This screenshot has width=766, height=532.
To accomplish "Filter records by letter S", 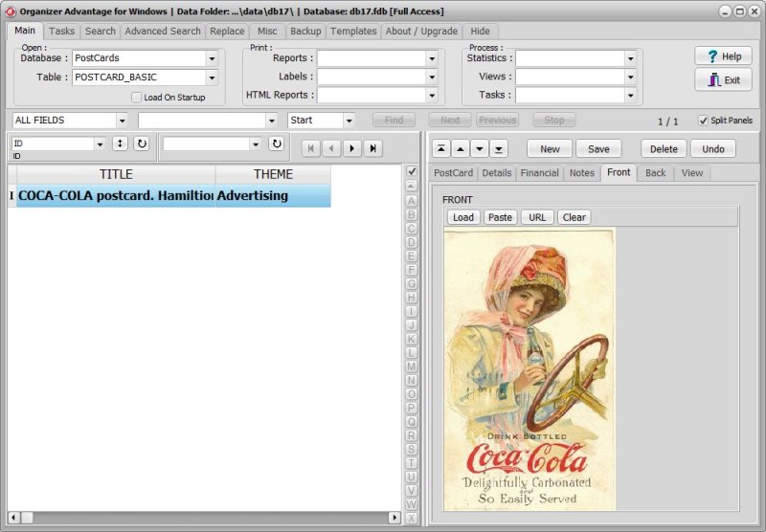I will (x=412, y=450).
